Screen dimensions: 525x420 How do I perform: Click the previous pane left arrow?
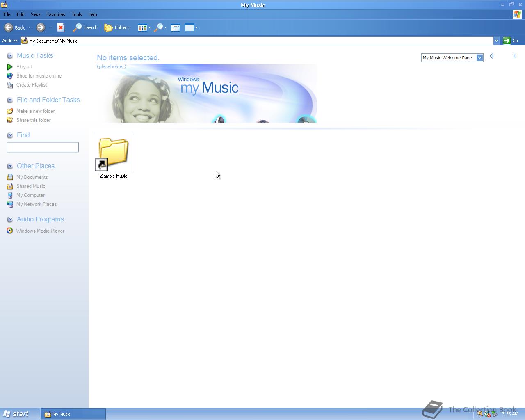click(491, 56)
